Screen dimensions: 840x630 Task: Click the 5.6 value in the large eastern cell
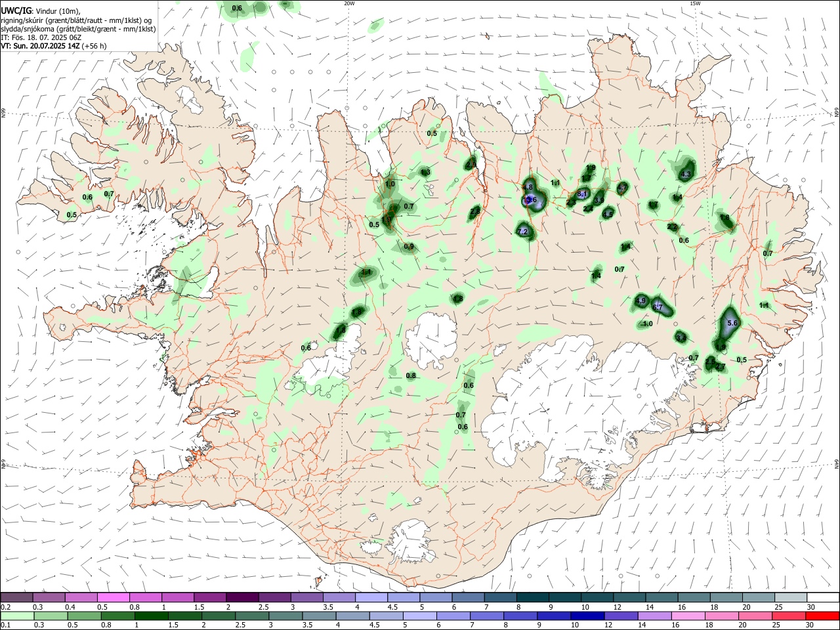(733, 324)
